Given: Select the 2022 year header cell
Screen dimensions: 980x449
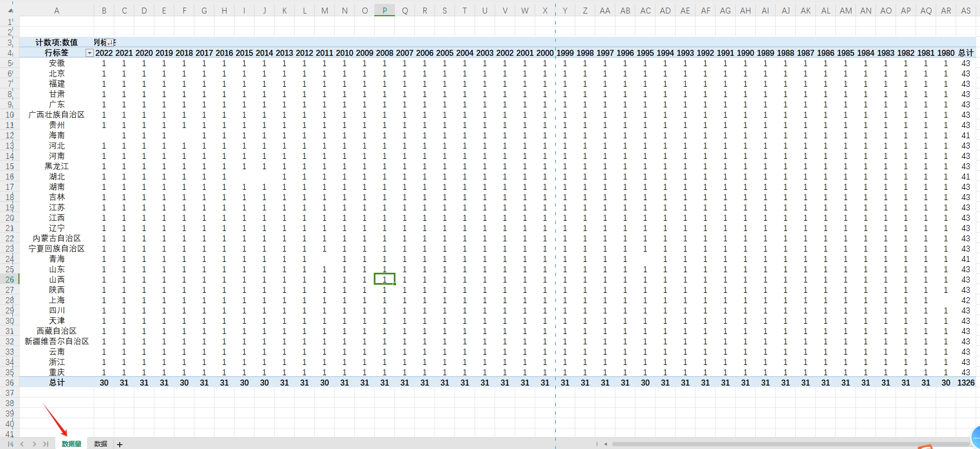Looking at the screenshot, I should [104, 53].
